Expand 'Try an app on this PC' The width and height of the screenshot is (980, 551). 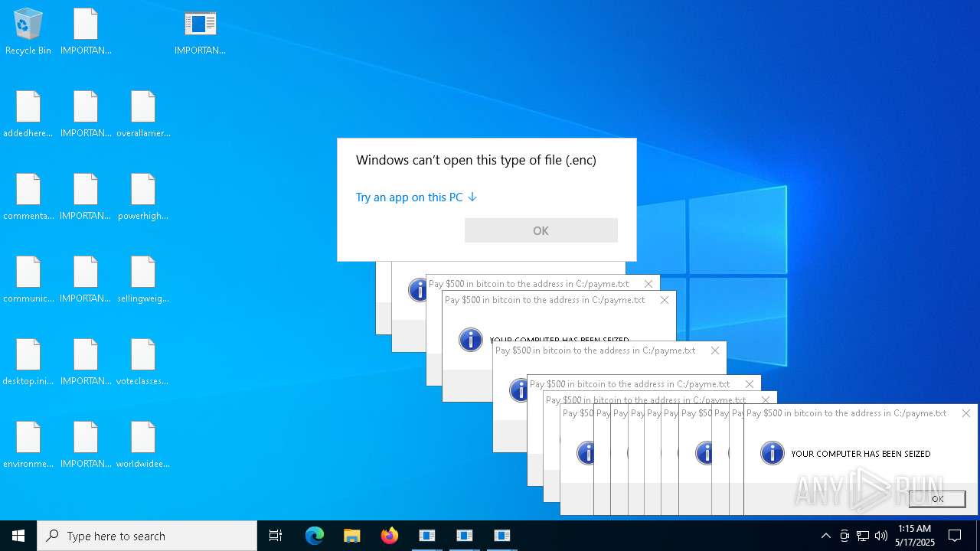pos(416,197)
